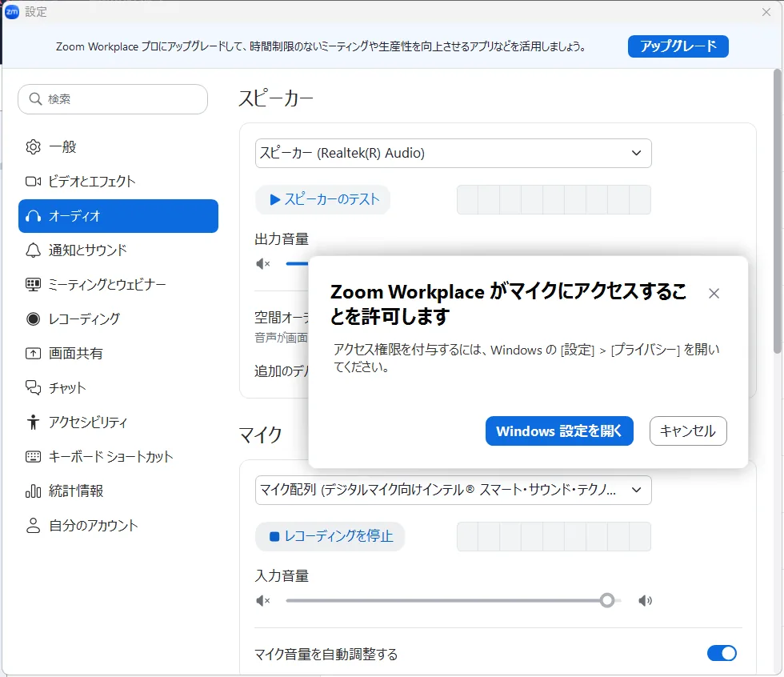The width and height of the screenshot is (784, 677).
Task: Click the bell icon beside 通知とサウンド
Action: point(33,250)
